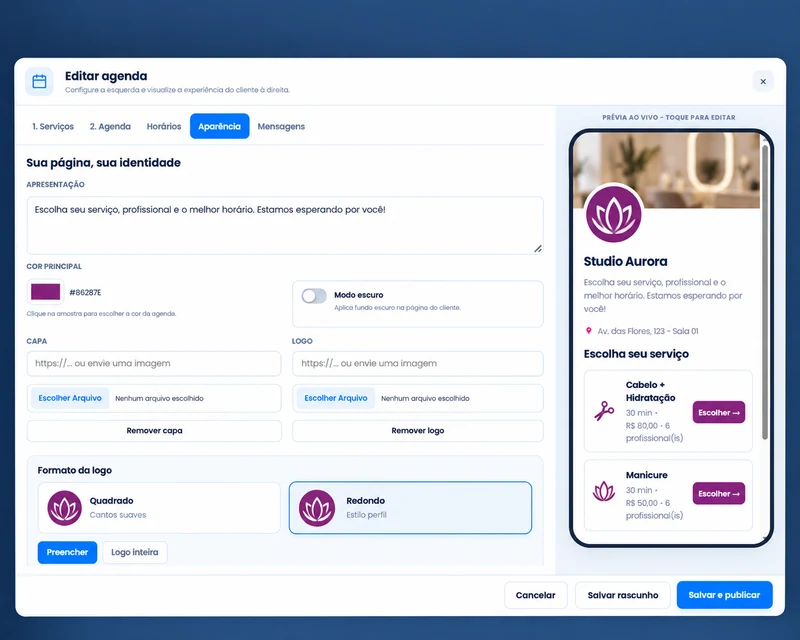Click Salvar e publicar

coord(724,595)
